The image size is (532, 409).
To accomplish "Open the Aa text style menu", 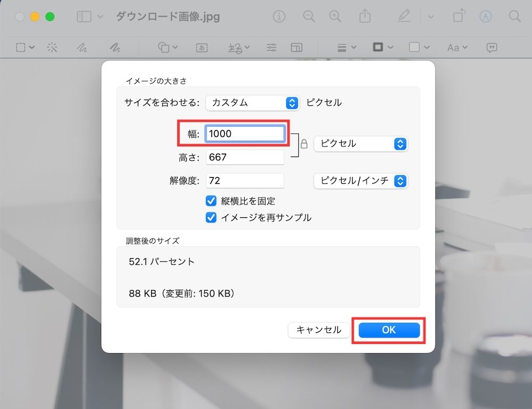I will pyautogui.click(x=457, y=47).
